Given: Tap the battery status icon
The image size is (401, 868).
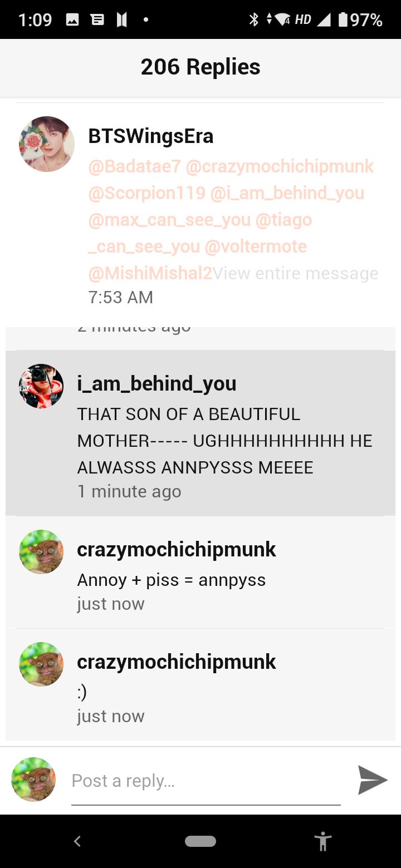Looking at the screenshot, I should click(x=343, y=20).
